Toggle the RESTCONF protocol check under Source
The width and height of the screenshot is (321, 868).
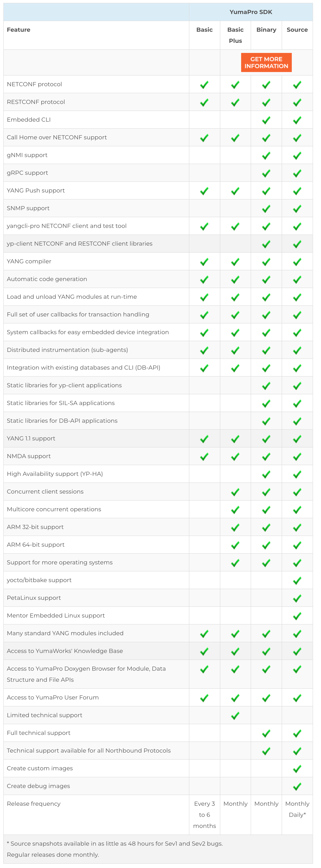(297, 102)
